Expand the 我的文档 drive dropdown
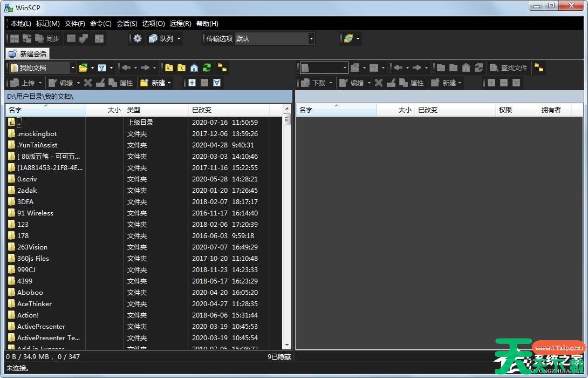The width and height of the screenshot is (588, 378). [x=73, y=68]
